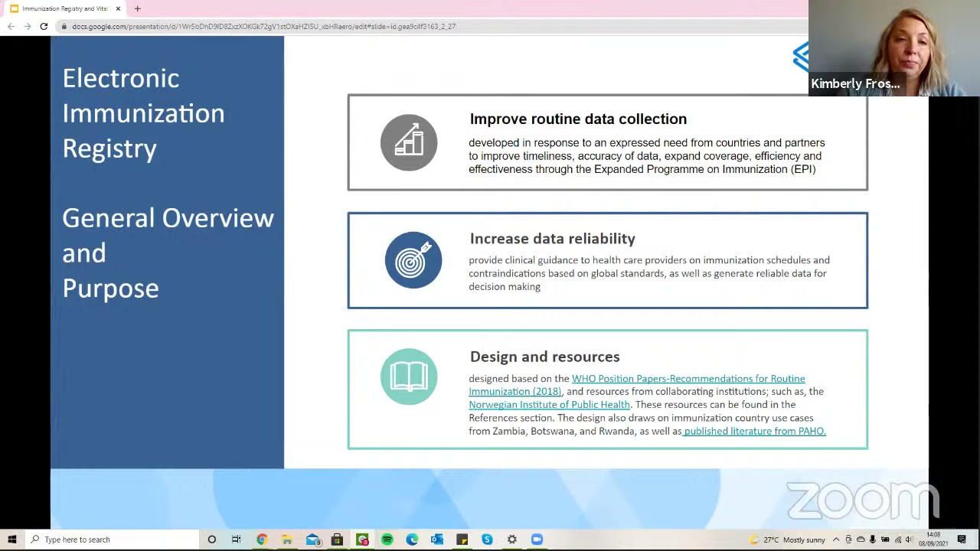Open Microsoft Edge from the taskbar
The height and width of the screenshot is (551, 980).
[x=412, y=540]
